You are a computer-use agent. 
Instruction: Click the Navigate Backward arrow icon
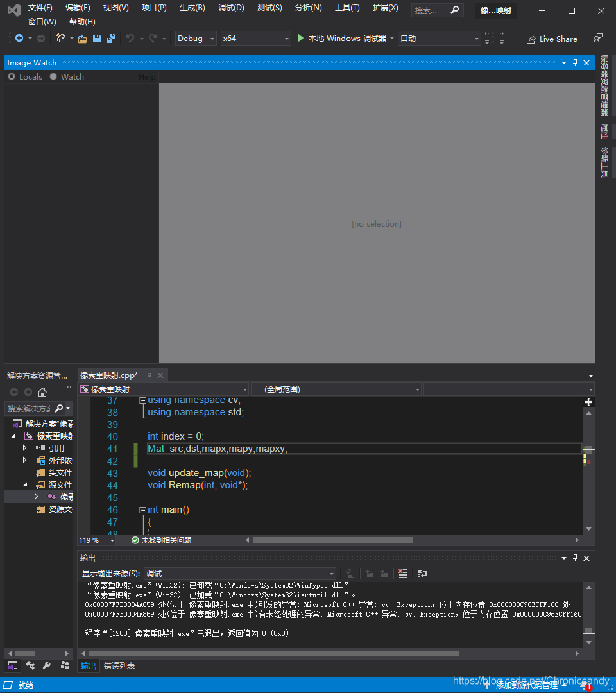click(x=19, y=38)
